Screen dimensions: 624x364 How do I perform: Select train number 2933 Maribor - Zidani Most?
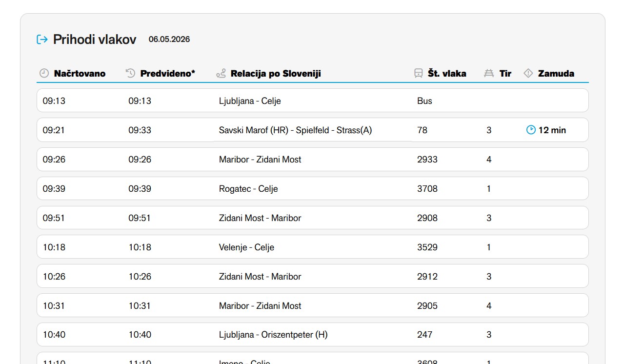(x=312, y=159)
